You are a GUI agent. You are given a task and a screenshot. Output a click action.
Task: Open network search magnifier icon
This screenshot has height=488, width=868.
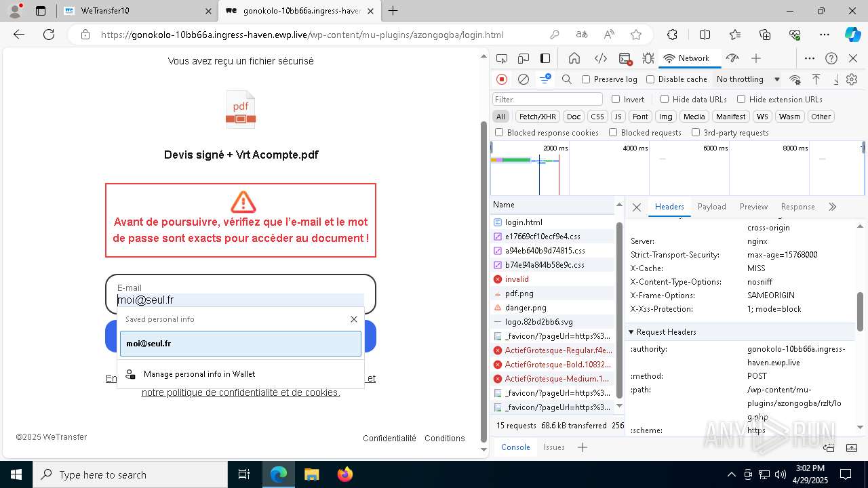pyautogui.click(x=567, y=79)
